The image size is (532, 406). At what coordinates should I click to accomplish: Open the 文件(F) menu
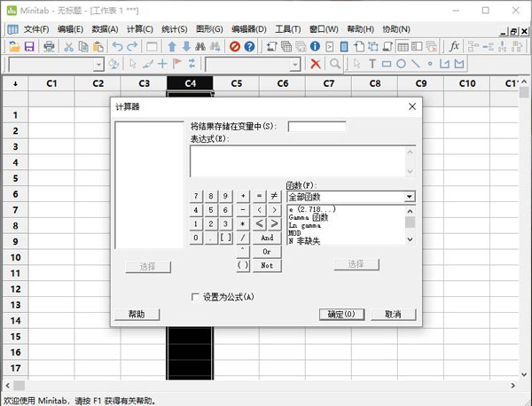click(36, 29)
